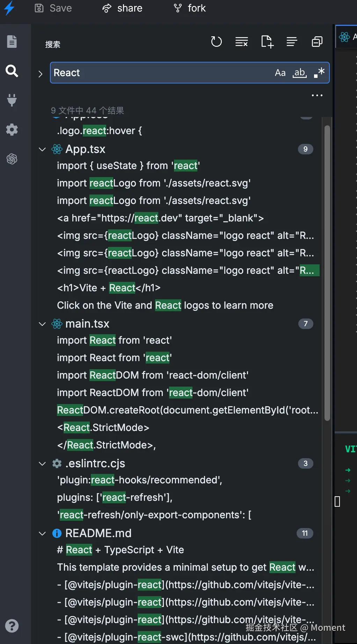Save the project

pos(53,8)
